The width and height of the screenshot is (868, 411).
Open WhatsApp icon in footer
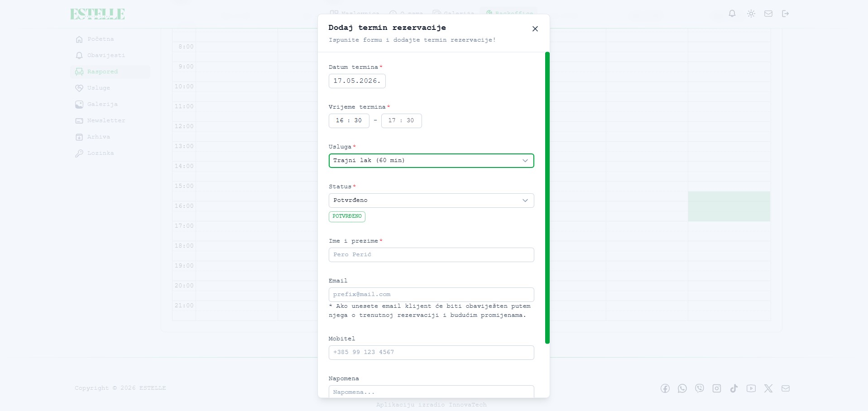pyautogui.click(x=682, y=388)
